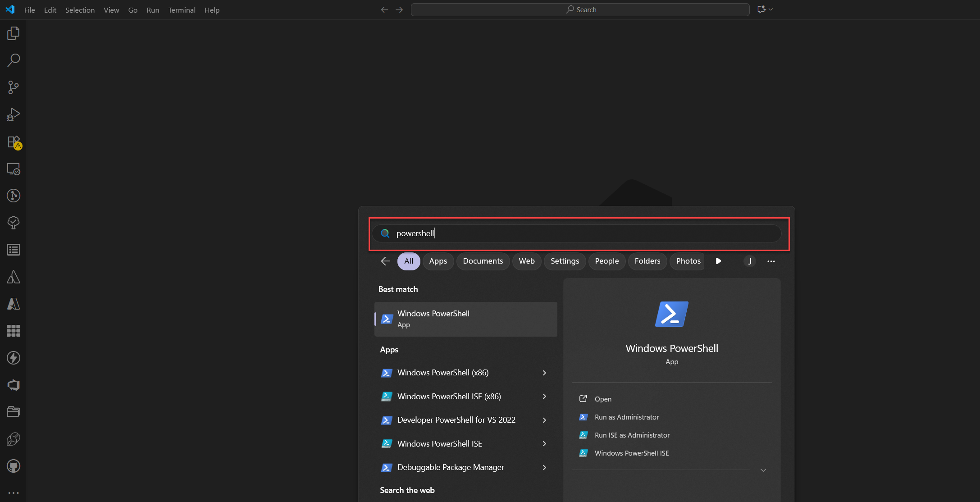Open the Terminal menu

pyautogui.click(x=182, y=10)
